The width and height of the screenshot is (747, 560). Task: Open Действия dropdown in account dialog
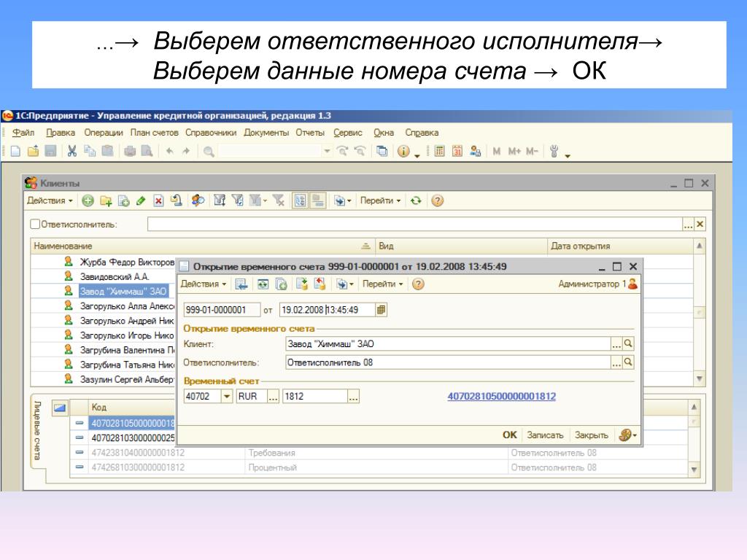tap(204, 284)
